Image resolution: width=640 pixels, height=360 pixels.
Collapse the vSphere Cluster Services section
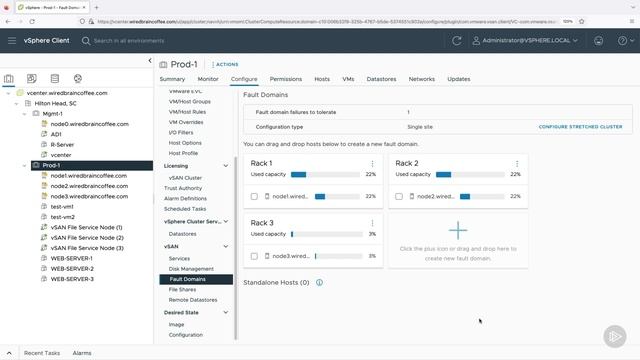click(226, 222)
